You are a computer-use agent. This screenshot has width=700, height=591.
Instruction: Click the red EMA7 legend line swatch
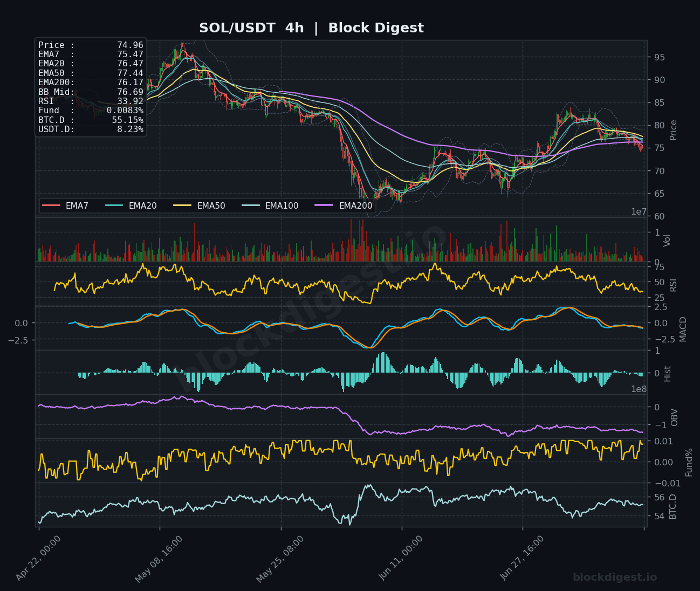(x=51, y=206)
